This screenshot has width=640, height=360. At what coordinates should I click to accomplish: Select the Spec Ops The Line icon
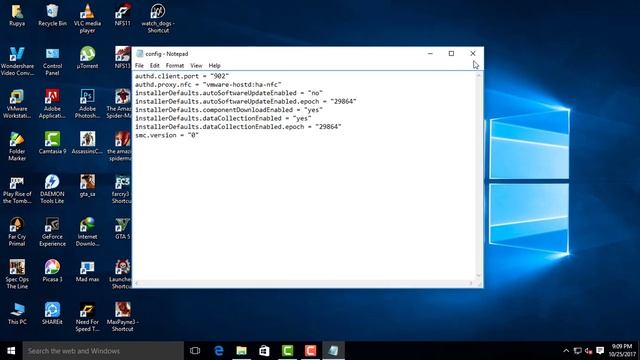tap(17, 275)
